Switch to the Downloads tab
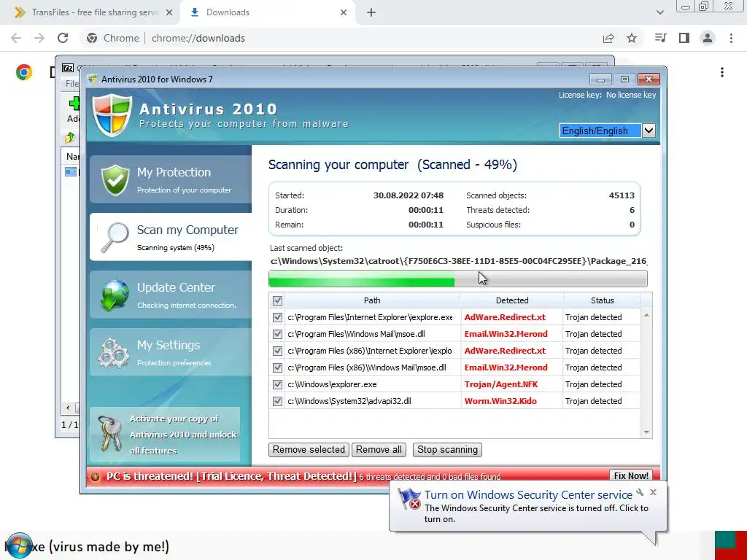747x560 pixels. click(x=268, y=12)
